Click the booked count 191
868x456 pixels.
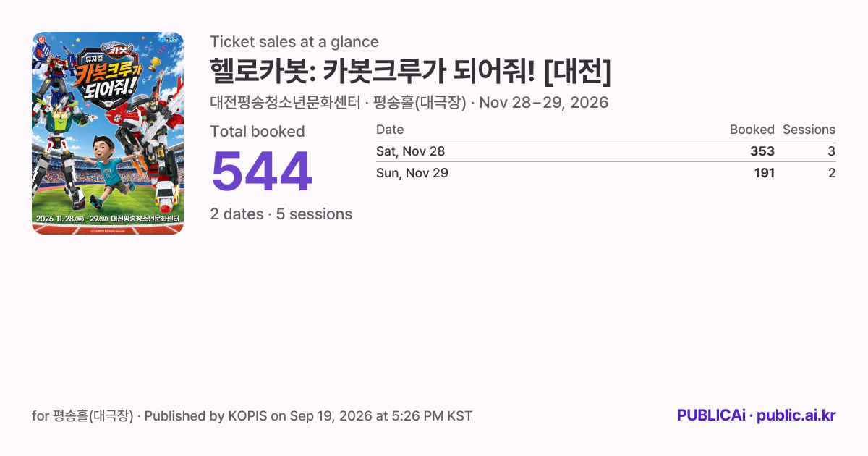(x=764, y=173)
